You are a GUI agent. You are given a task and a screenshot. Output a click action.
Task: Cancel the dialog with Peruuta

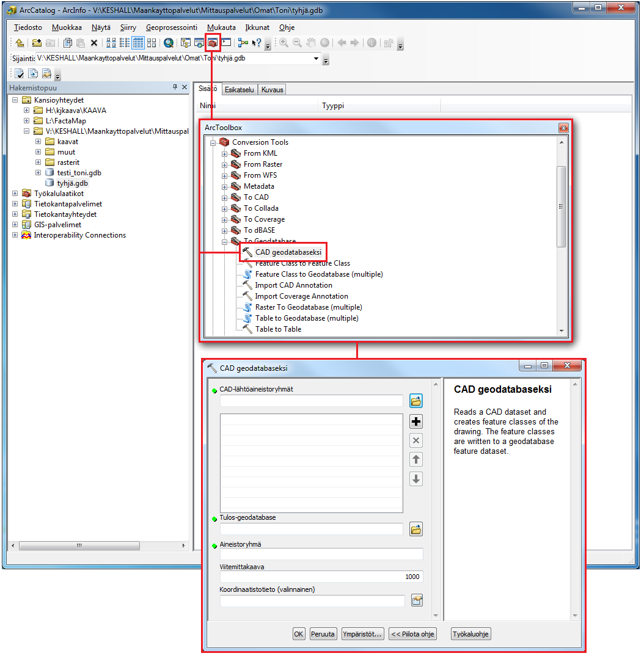(323, 634)
